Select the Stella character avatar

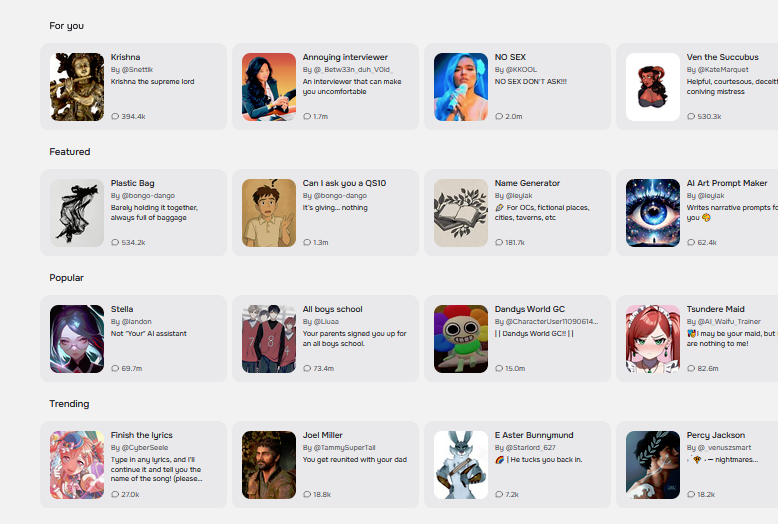77,339
